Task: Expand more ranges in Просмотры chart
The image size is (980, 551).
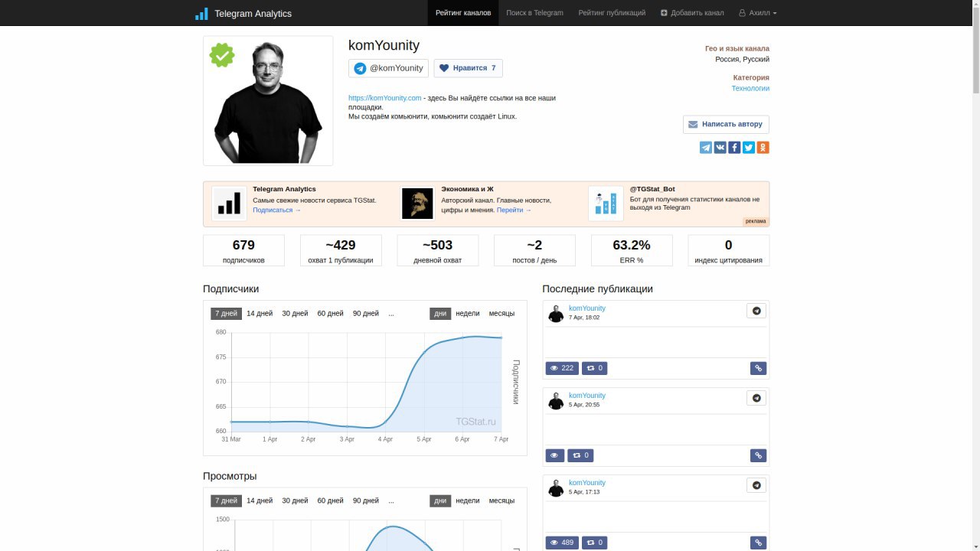Action: coord(391,500)
